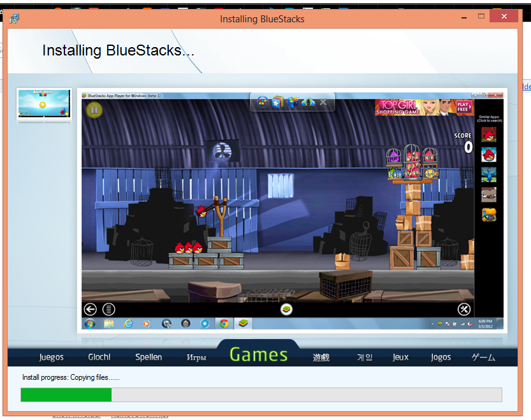Click the taskbar clock in the screenshot
This screenshot has width=531, height=420.
coord(485,324)
